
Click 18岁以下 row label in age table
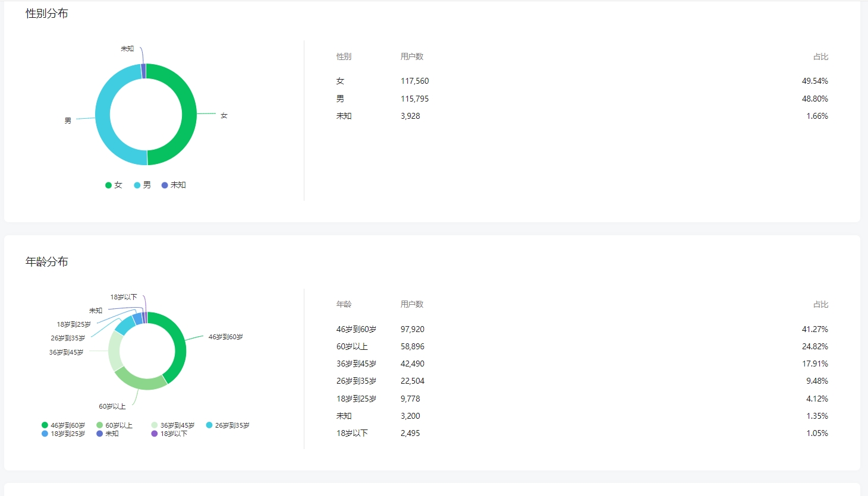[352, 433]
